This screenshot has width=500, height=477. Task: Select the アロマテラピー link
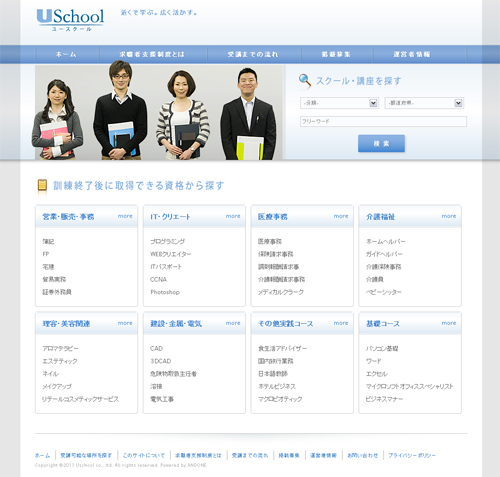(60, 348)
